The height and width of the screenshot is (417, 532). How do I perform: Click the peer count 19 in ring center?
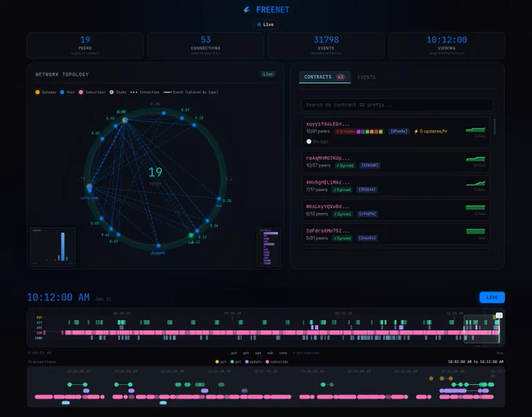tap(156, 172)
